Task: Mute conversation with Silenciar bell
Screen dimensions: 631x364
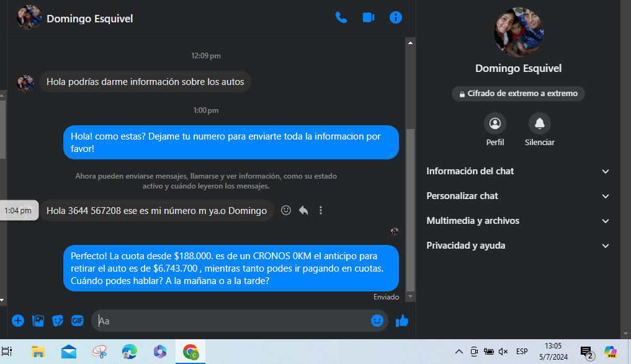Action: pyautogui.click(x=539, y=123)
